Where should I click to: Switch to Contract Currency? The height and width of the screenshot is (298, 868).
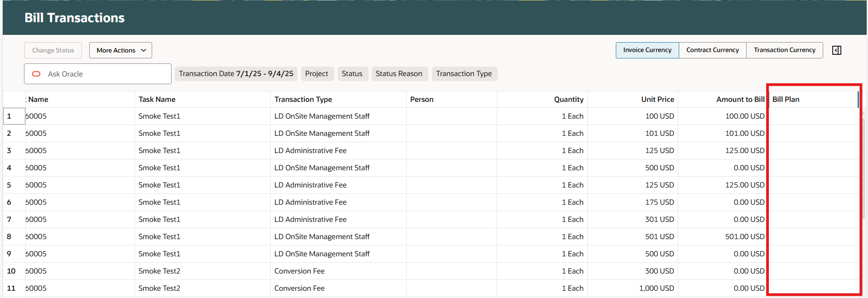pos(712,50)
